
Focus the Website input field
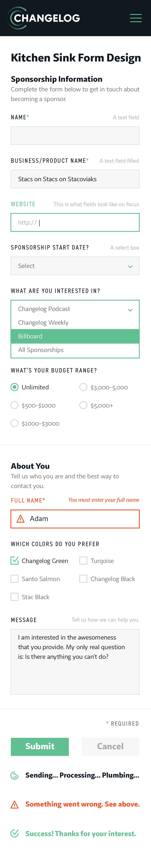(x=75, y=222)
